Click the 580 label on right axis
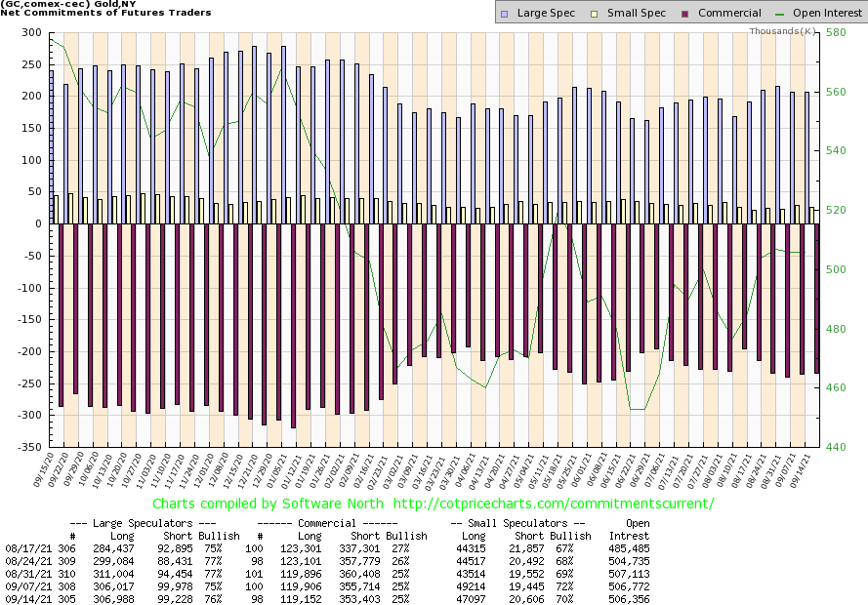The height and width of the screenshot is (605, 868). click(837, 33)
